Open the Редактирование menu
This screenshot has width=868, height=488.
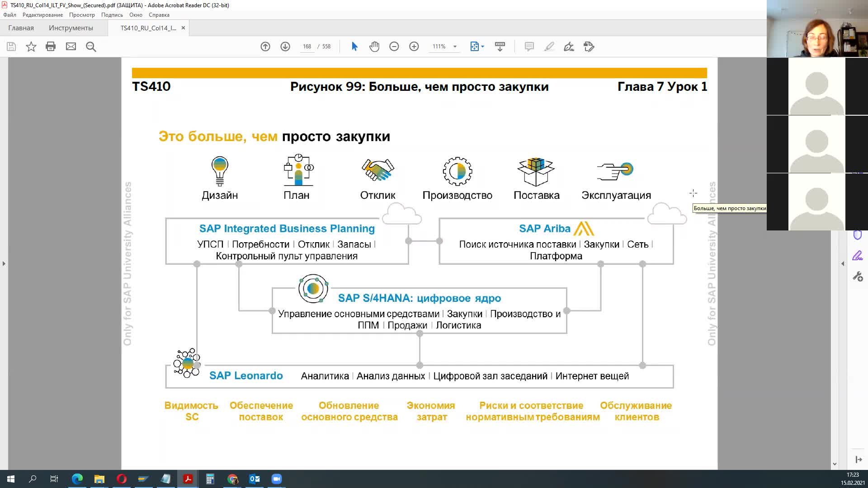(42, 15)
